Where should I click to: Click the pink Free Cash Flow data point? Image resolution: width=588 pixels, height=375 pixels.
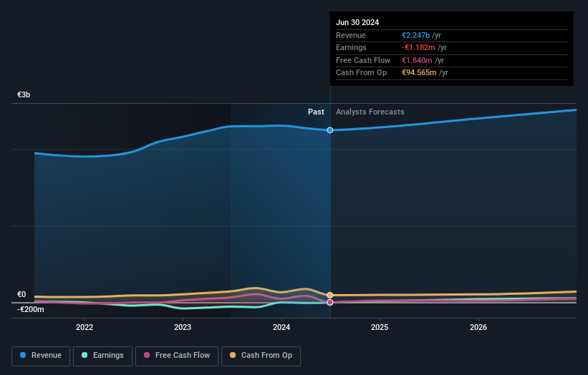(x=330, y=302)
